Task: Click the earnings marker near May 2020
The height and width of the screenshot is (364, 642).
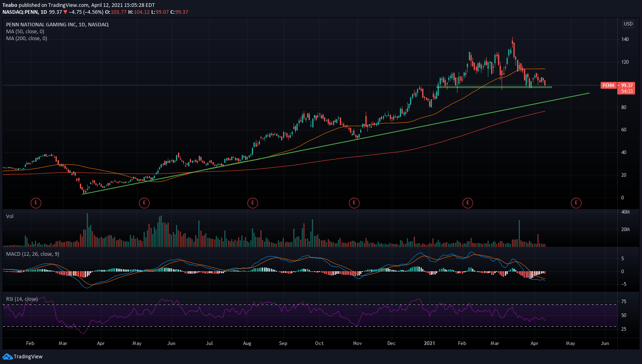Action: pos(144,203)
